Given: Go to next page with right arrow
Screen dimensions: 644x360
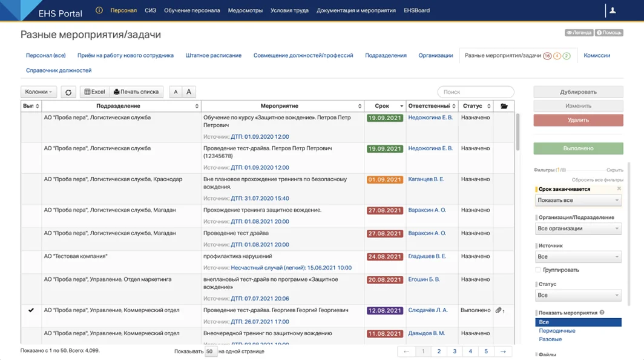Looking at the screenshot, I should [x=503, y=352].
